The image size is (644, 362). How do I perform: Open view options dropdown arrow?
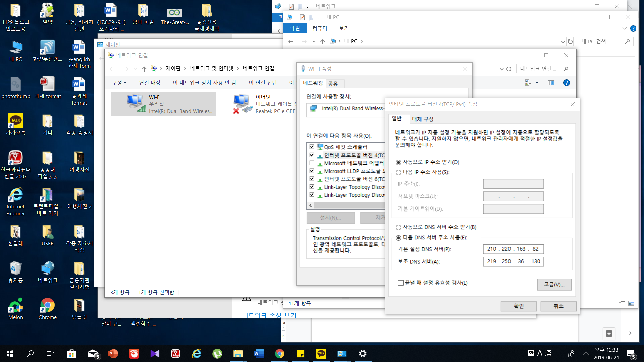(x=537, y=83)
